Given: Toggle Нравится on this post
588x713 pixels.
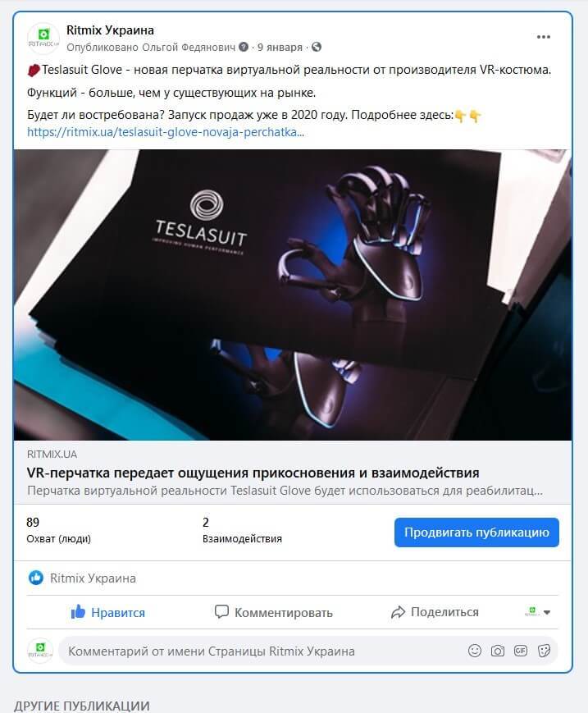Looking at the screenshot, I should coord(107,612).
